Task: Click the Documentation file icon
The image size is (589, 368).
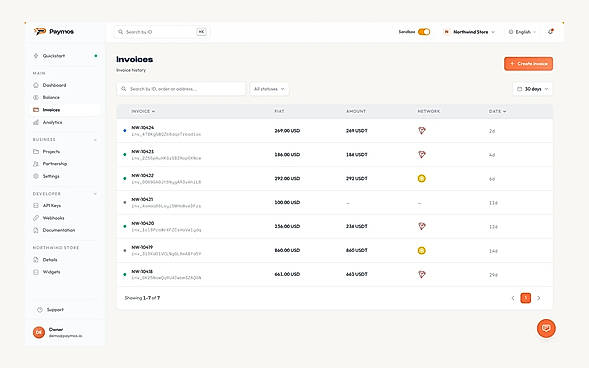Action: click(x=36, y=230)
